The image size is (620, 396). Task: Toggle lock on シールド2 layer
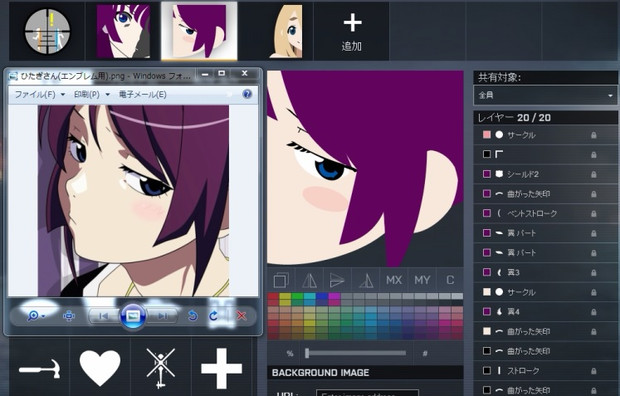point(594,174)
